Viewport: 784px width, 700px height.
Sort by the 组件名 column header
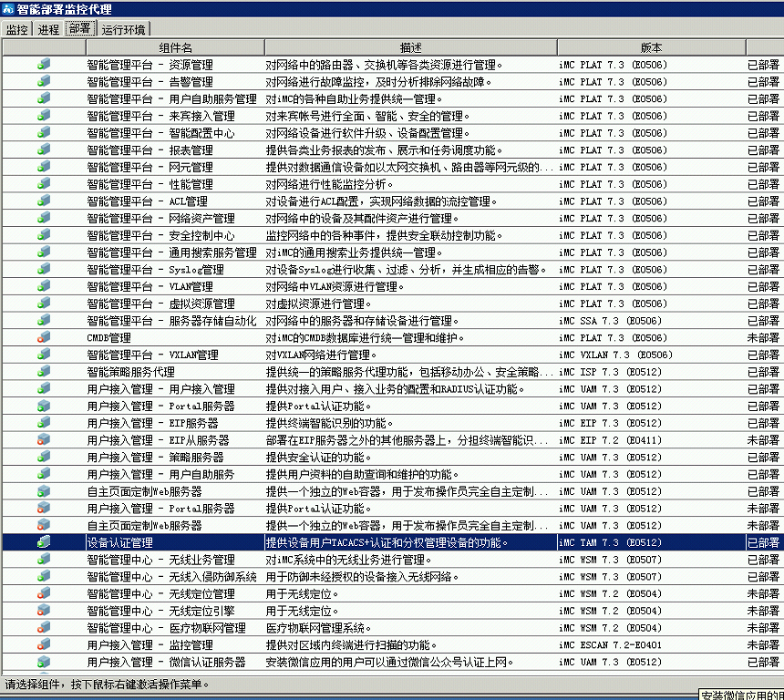coord(176,47)
